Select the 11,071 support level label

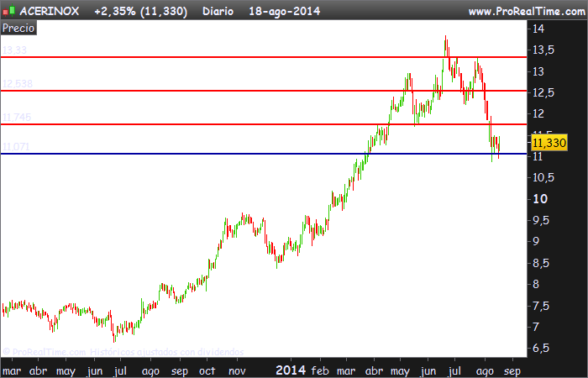pyautogui.click(x=16, y=146)
